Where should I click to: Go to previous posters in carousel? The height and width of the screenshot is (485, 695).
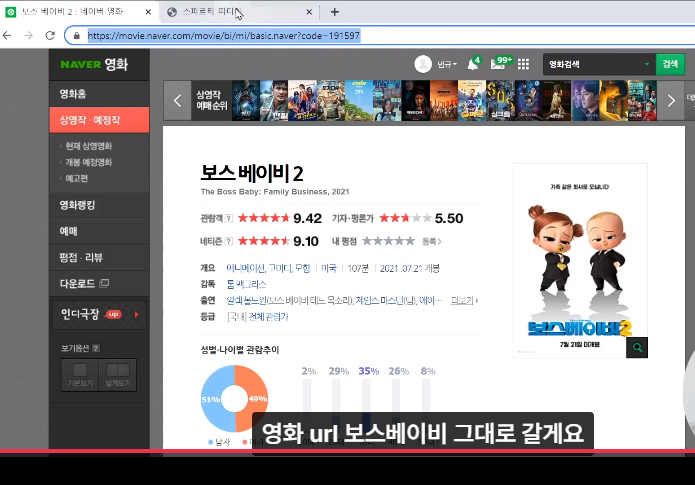pyautogui.click(x=177, y=101)
